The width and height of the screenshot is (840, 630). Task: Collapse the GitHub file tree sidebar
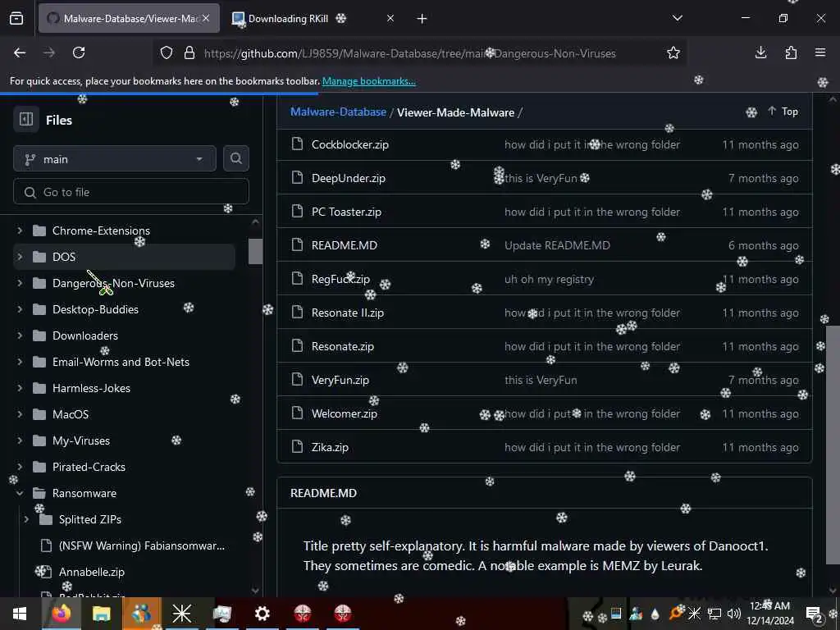(25, 119)
